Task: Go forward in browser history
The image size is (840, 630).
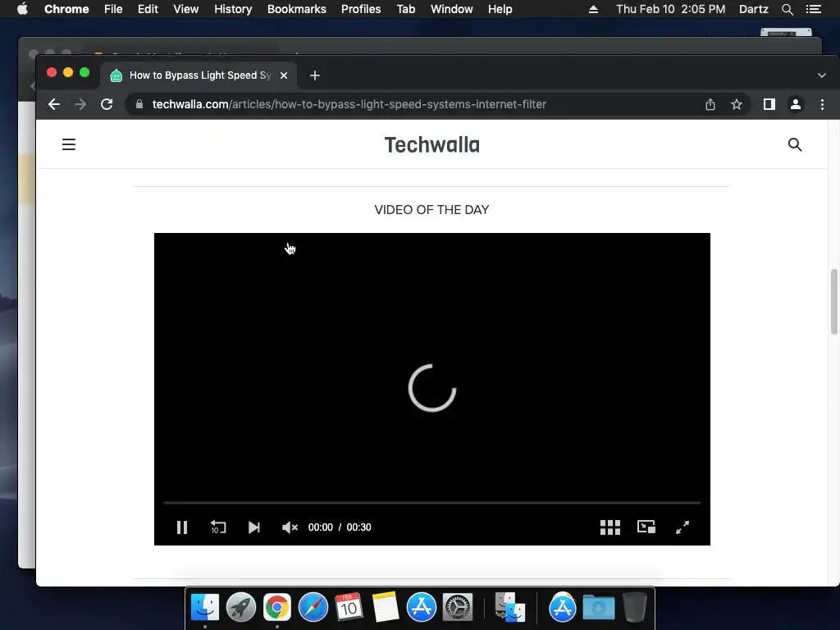Action: 80,104
